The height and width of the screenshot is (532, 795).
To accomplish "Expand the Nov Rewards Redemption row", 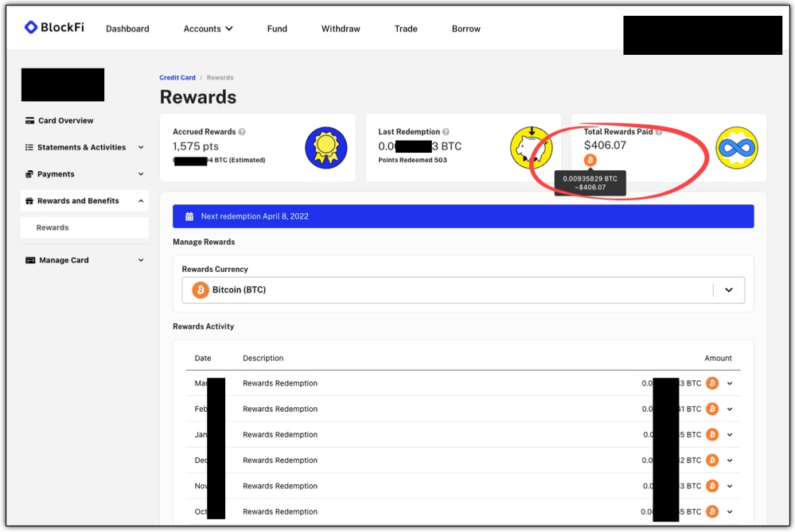I will tap(730, 487).
